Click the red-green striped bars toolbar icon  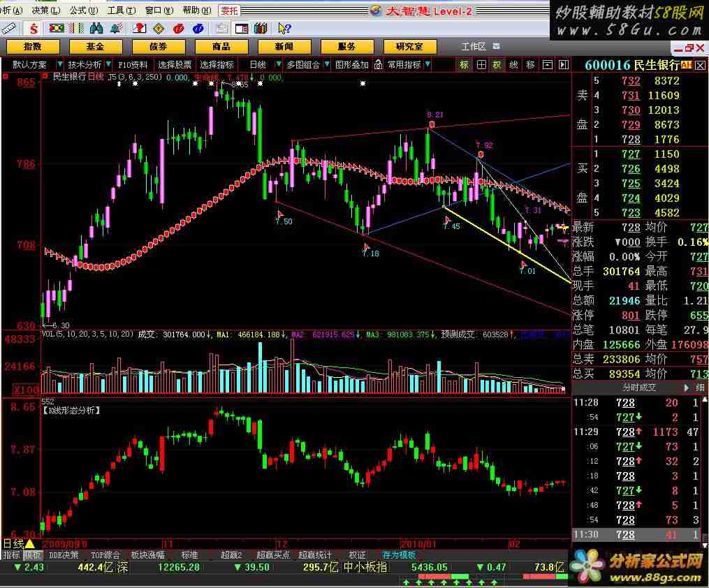point(76,29)
